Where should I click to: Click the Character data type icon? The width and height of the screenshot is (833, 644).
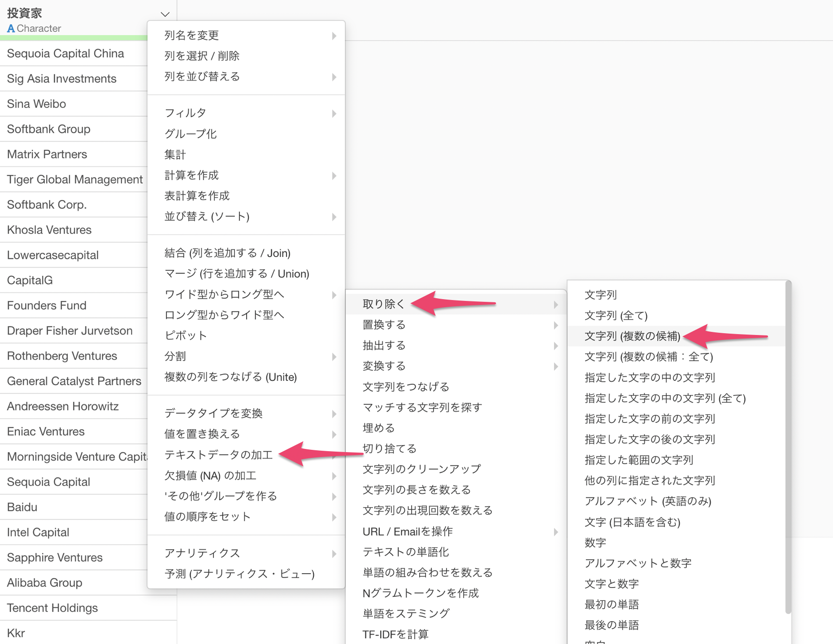pos(11,28)
